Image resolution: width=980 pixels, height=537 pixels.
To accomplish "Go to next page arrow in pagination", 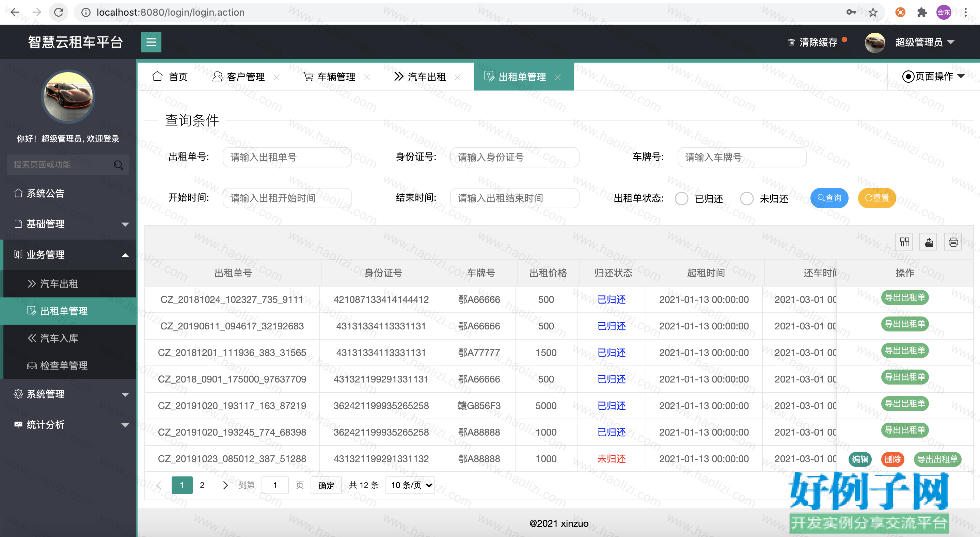I will (x=225, y=485).
